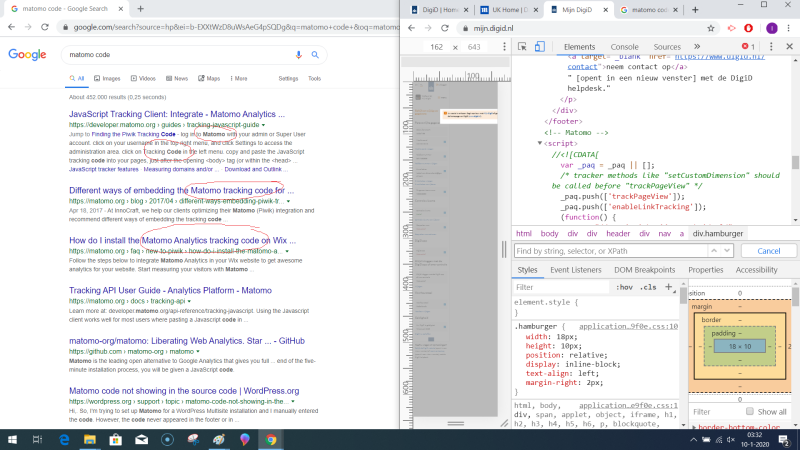Switch to the Console tab
The height and width of the screenshot is (450, 800).
tap(624, 47)
